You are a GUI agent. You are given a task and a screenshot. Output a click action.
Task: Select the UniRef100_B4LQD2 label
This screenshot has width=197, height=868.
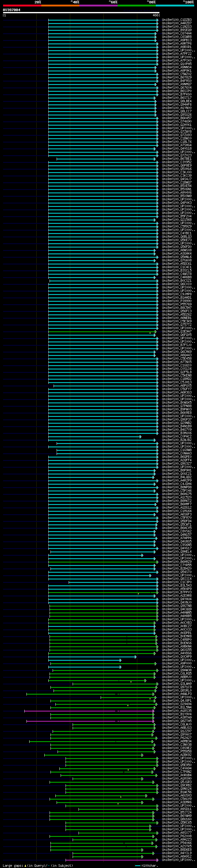[x=177, y=477]
